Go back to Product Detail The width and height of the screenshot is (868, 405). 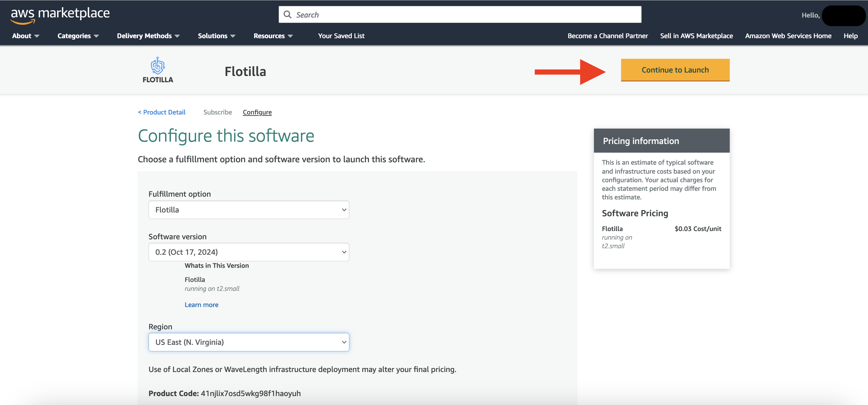162,112
